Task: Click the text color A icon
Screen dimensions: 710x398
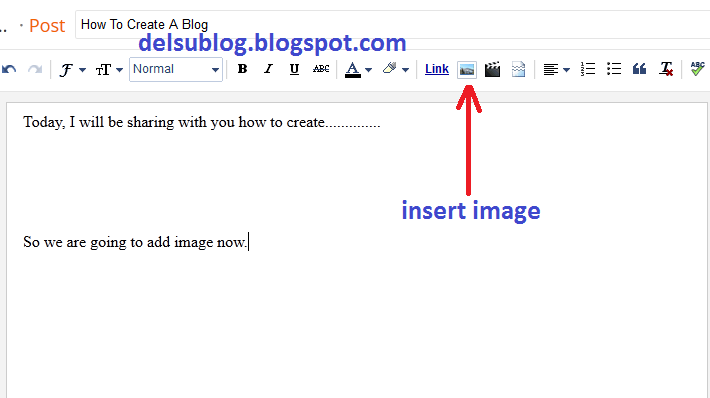Action: [353, 70]
